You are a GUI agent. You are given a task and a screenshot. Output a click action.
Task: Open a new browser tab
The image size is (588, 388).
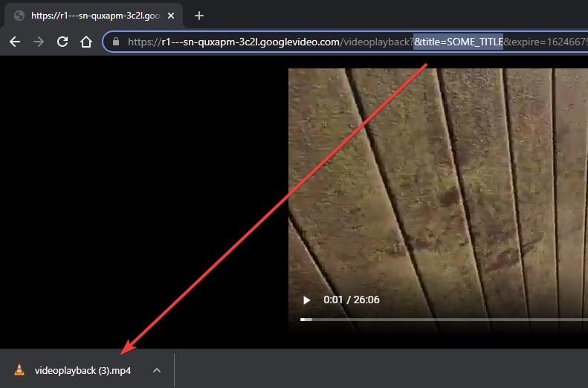[x=199, y=16]
